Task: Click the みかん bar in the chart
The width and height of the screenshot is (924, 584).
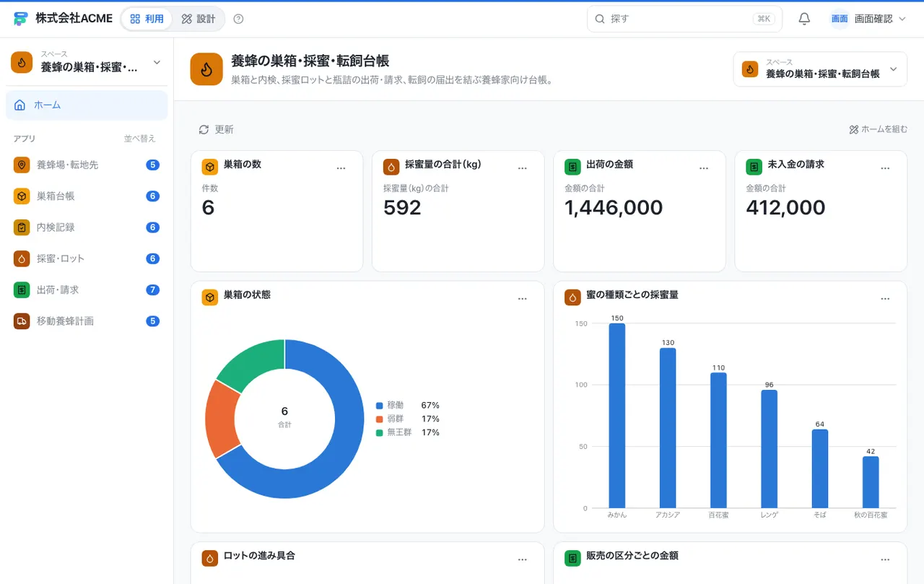Action: point(617,416)
